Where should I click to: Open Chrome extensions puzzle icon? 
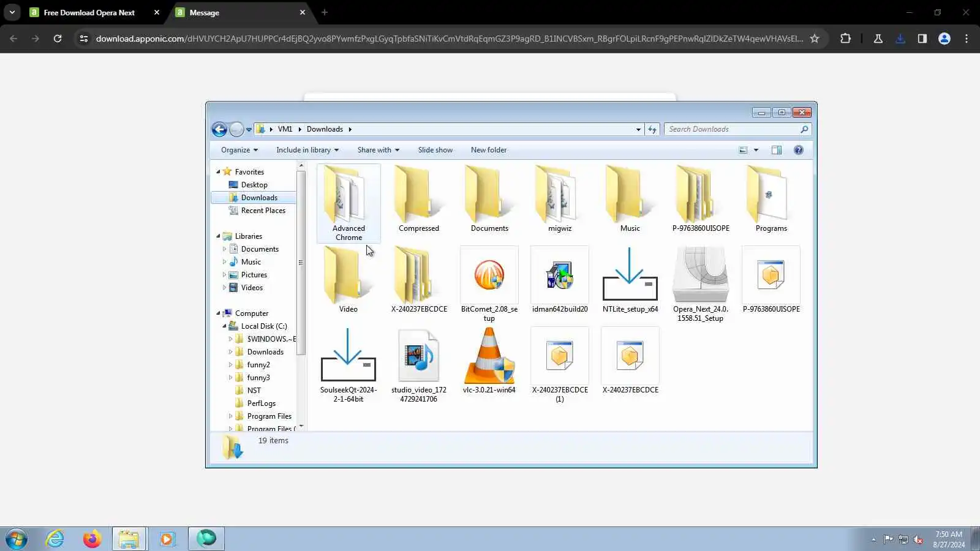pos(845,39)
